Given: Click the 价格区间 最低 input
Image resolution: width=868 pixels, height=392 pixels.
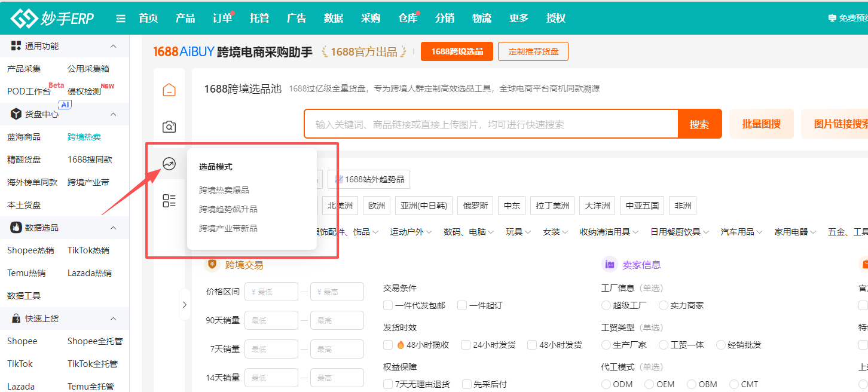Looking at the screenshot, I should (271, 292).
